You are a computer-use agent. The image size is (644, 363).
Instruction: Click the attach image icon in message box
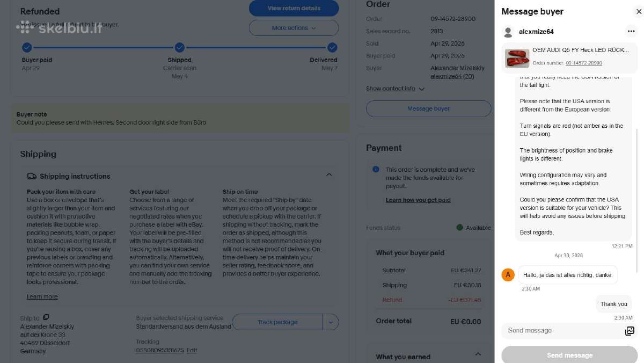[630, 331]
